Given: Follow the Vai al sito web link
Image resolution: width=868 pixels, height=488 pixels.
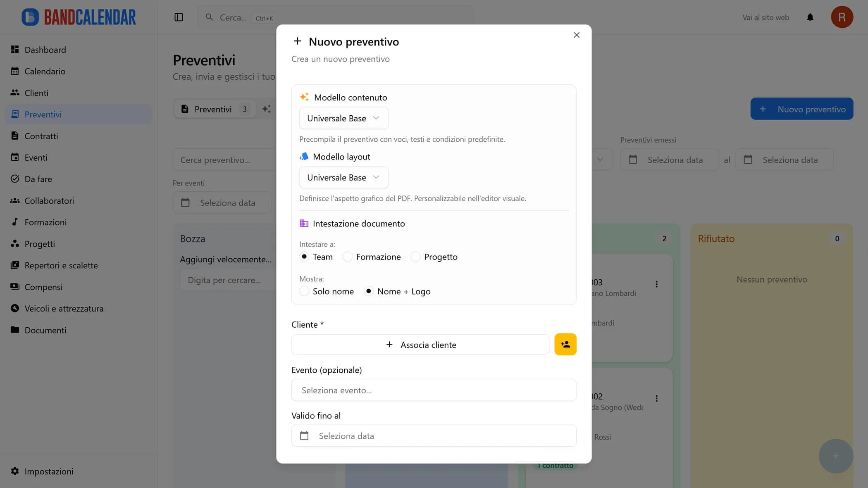Looking at the screenshot, I should coord(765,17).
